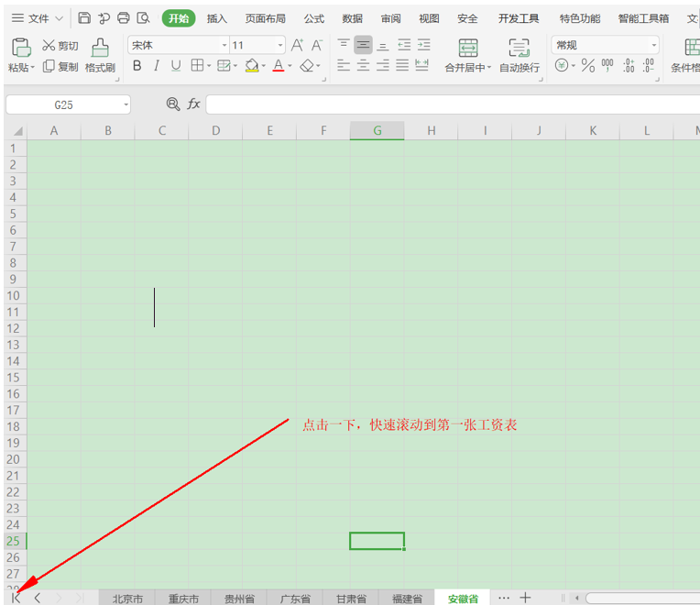This screenshot has height=605, width=700.
Task: Open the 文件 menu dropdown arrow
Action: (x=59, y=18)
